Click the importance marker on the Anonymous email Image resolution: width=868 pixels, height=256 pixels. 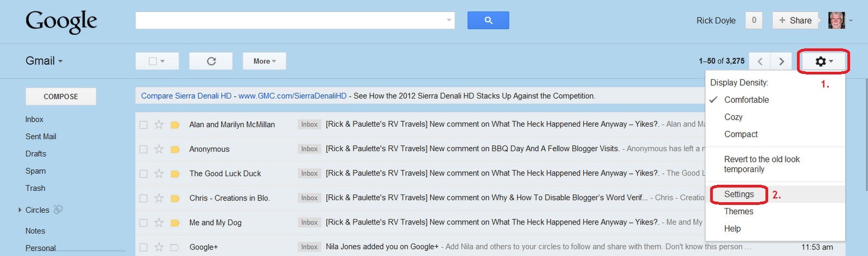[x=175, y=149]
